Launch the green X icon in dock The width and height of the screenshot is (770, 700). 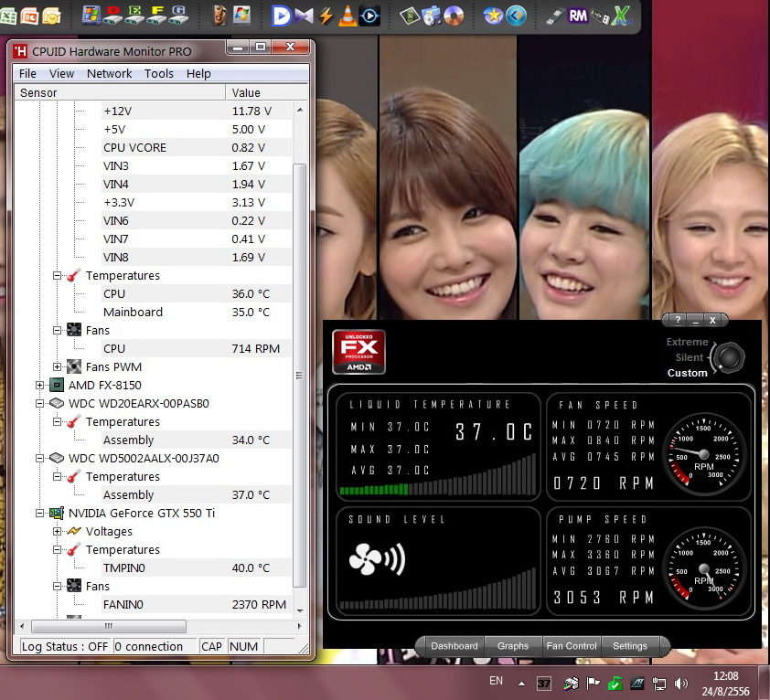click(x=622, y=16)
